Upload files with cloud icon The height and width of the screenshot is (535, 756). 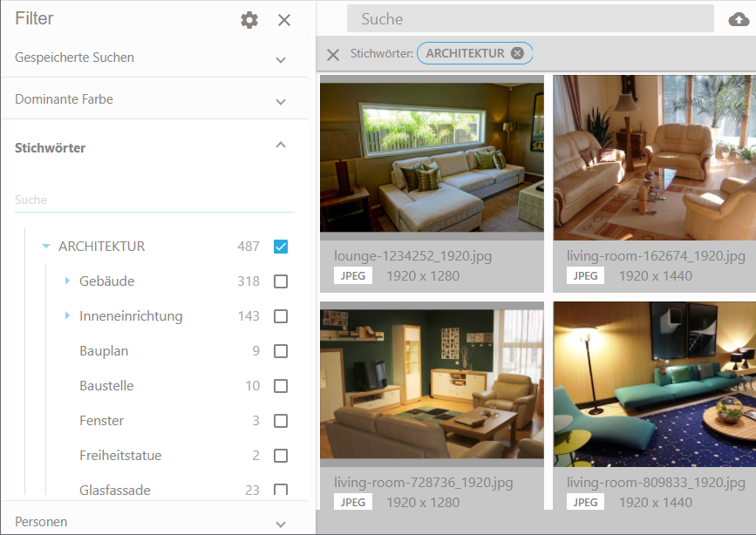(739, 19)
